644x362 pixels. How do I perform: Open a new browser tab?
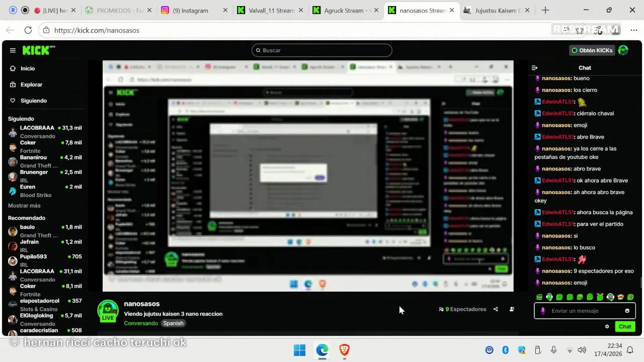point(545,11)
